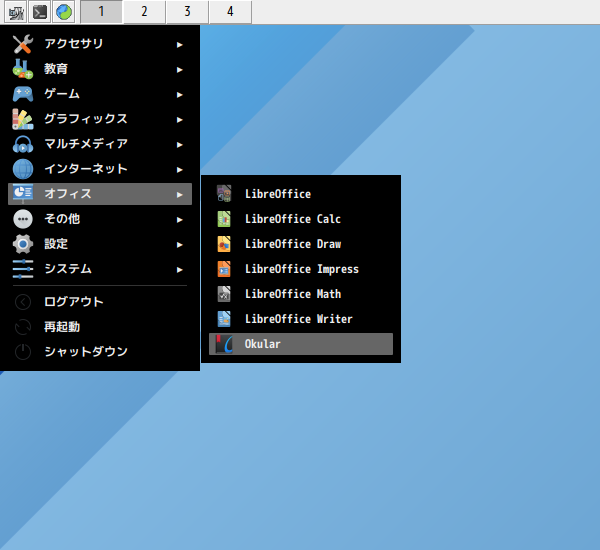
Task: Click the その他 ellipsis icon
Action: tap(23, 219)
